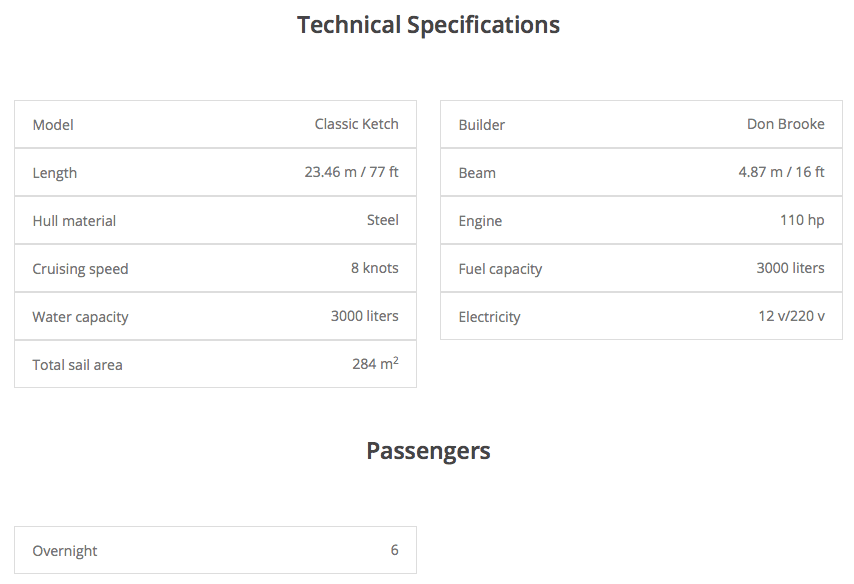
Task: Select the Don Brooke builder name
Action: [785, 124]
